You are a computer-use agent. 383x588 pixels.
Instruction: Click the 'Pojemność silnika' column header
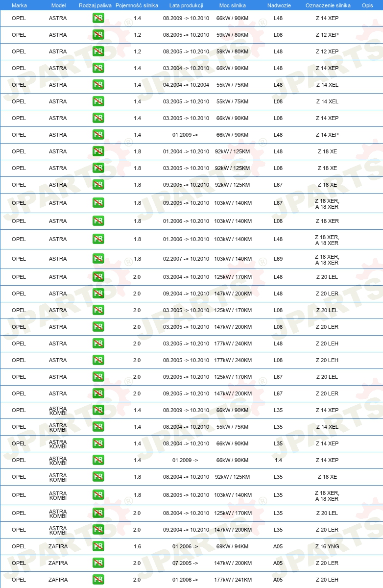click(137, 5)
